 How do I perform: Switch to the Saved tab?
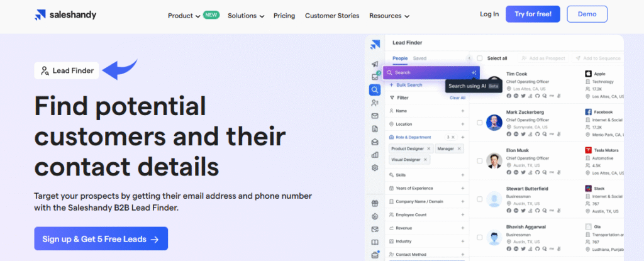[419, 58]
